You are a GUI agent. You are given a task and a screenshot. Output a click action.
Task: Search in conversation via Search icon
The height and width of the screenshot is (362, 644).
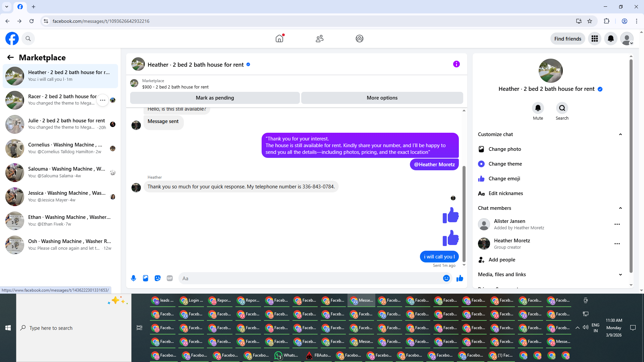pos(562,108)
